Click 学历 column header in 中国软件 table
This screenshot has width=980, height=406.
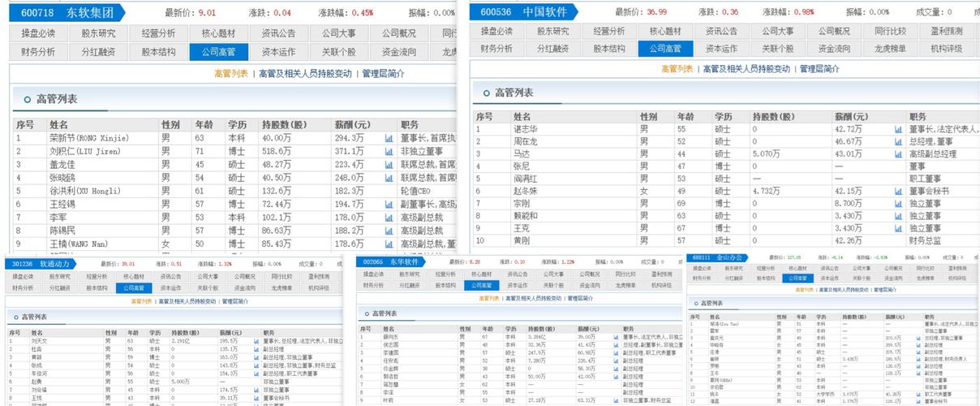point(724,117)
